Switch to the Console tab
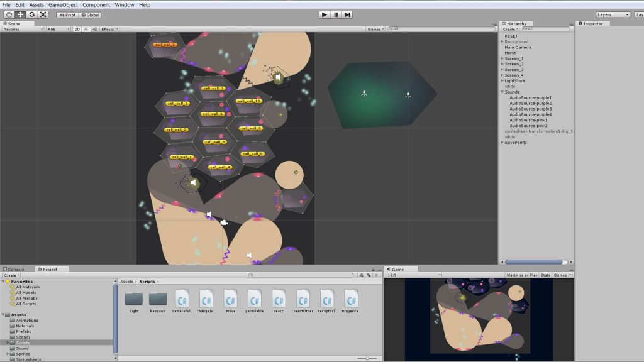 [x=14, y=269]
